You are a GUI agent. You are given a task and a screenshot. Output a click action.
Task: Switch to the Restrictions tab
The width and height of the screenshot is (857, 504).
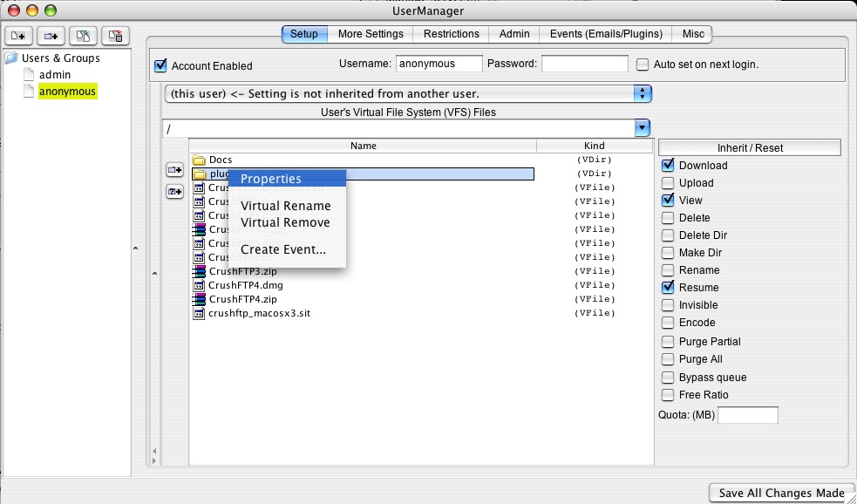451,34
